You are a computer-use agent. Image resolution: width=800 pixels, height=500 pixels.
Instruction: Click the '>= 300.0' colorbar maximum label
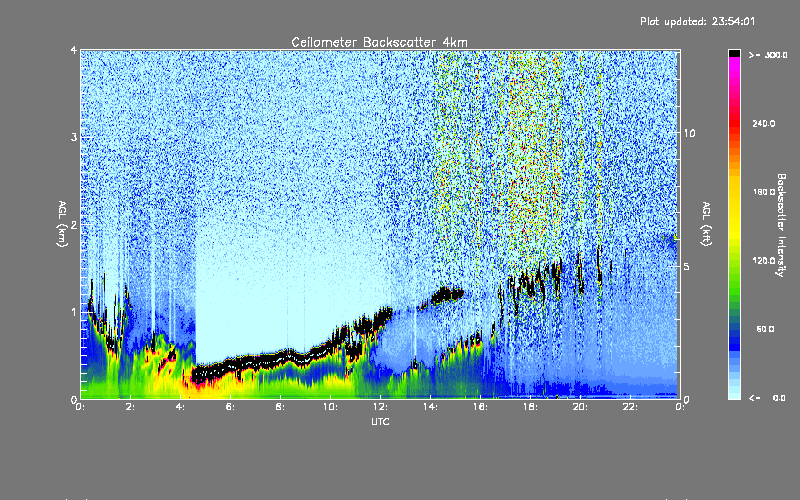(768, 55)
